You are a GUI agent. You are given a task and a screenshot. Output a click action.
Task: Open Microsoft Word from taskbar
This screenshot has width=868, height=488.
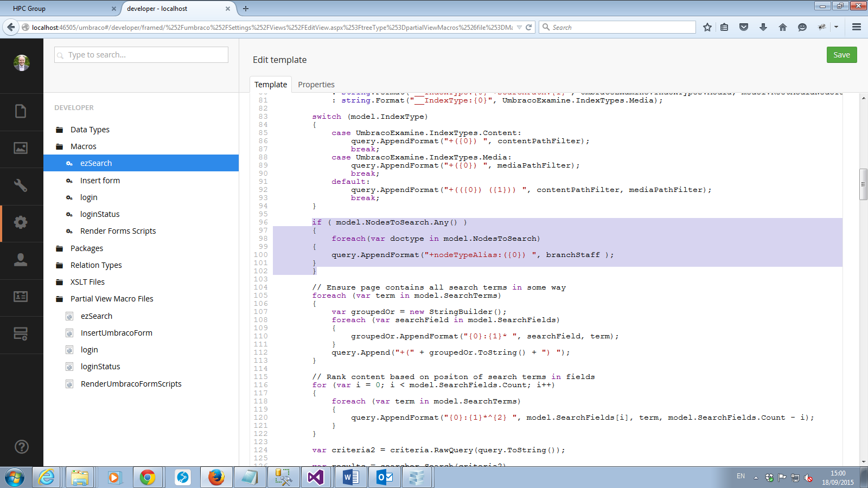(350, 477)
